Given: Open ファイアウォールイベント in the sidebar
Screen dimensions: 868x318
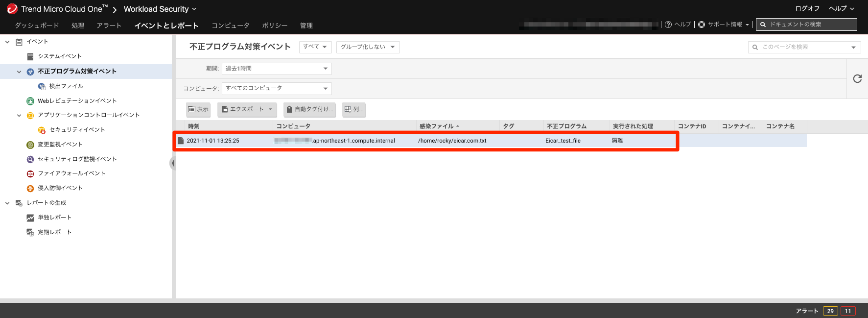Looking at the screenshot, I should [71, 173].
